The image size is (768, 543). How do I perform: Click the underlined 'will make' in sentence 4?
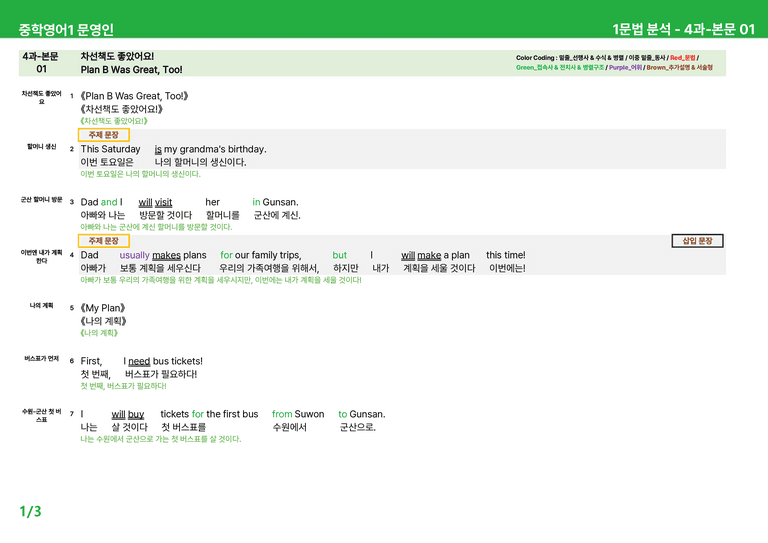pyautogui.click(x=421, y=255)
